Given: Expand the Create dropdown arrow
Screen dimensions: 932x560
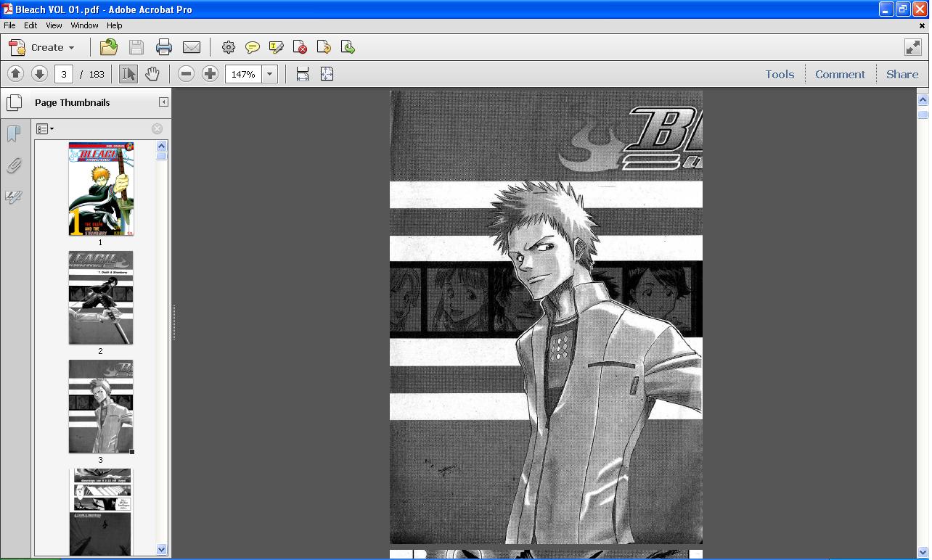Looking at the screenshot, I should pyautogui.click(x=71, y=48).
